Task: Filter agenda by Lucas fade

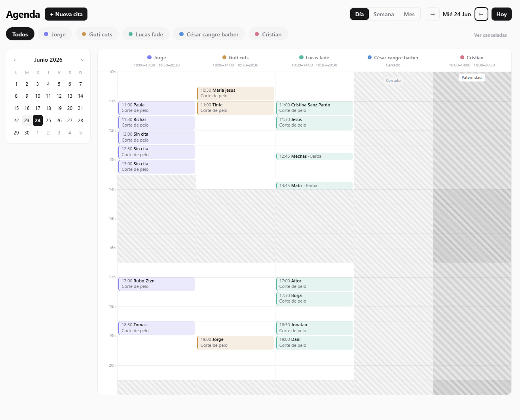Action: (x=146, y=34)
